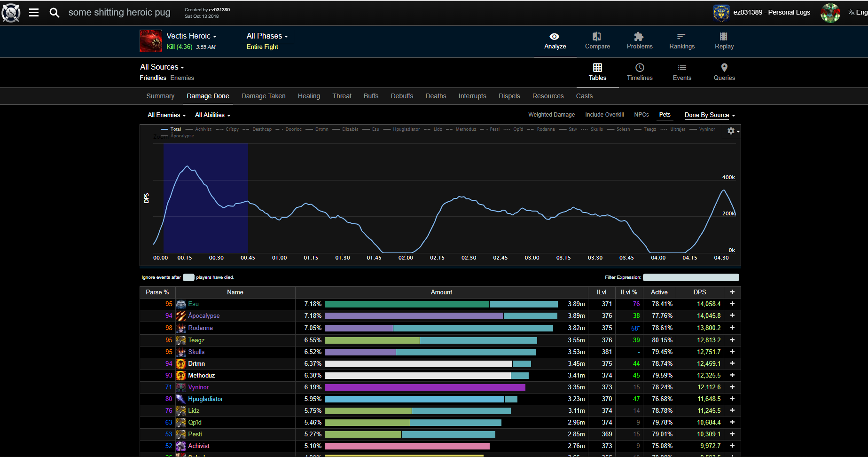Open the All Sources dropdown
The width and height of the screenshot is (868, 457).
coord(162,67)
